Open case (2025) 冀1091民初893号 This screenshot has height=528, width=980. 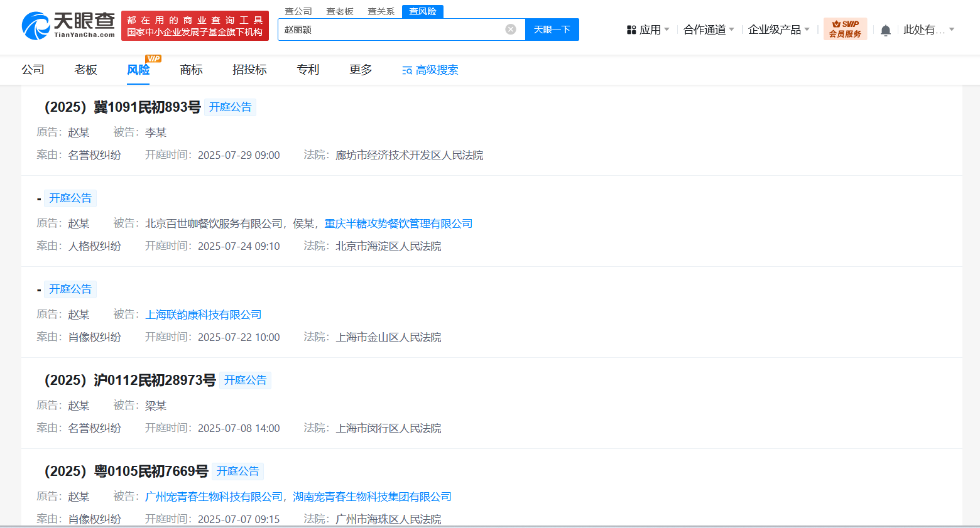(x=122, y=107)
